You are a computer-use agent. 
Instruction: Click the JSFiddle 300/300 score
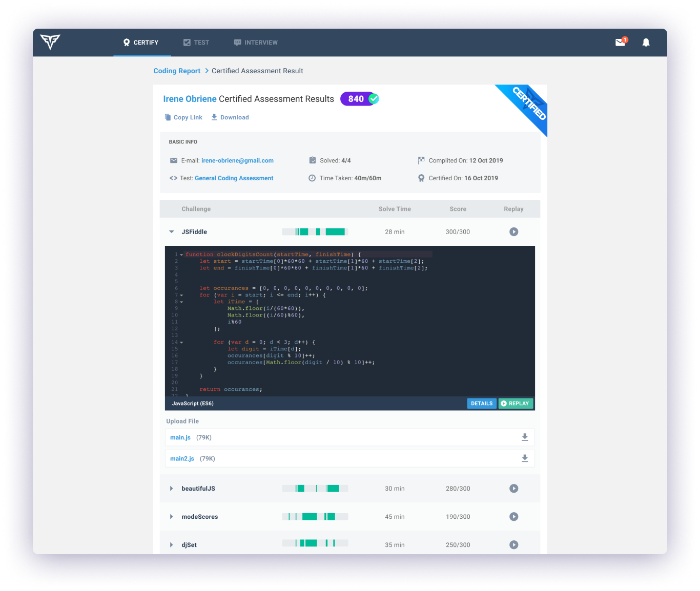coord(458,232)
